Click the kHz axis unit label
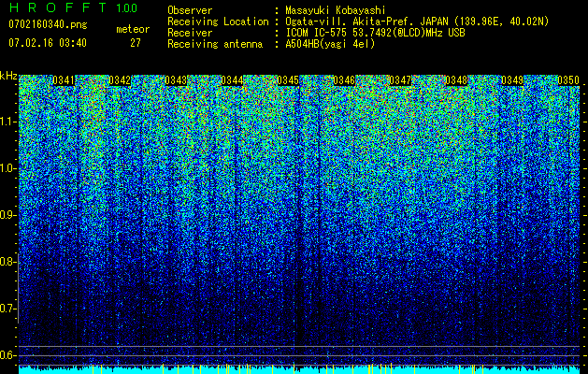Image resolution: width=588 pixels, height=374 pixels. 8,77
